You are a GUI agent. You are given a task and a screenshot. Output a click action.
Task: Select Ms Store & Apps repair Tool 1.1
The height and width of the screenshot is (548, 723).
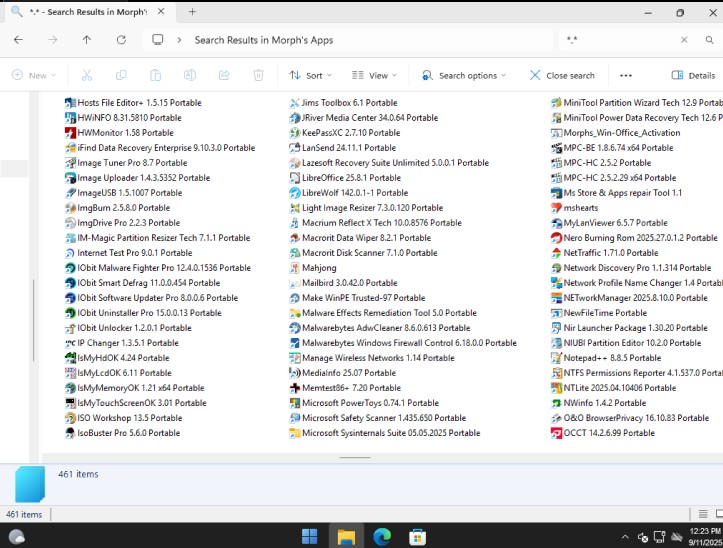(x=616, y=193)
